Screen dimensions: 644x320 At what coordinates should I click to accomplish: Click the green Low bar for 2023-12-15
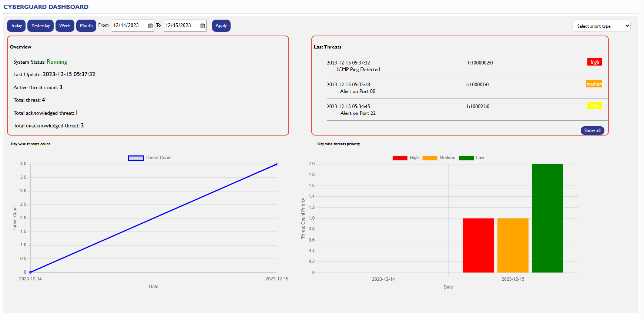547,218
